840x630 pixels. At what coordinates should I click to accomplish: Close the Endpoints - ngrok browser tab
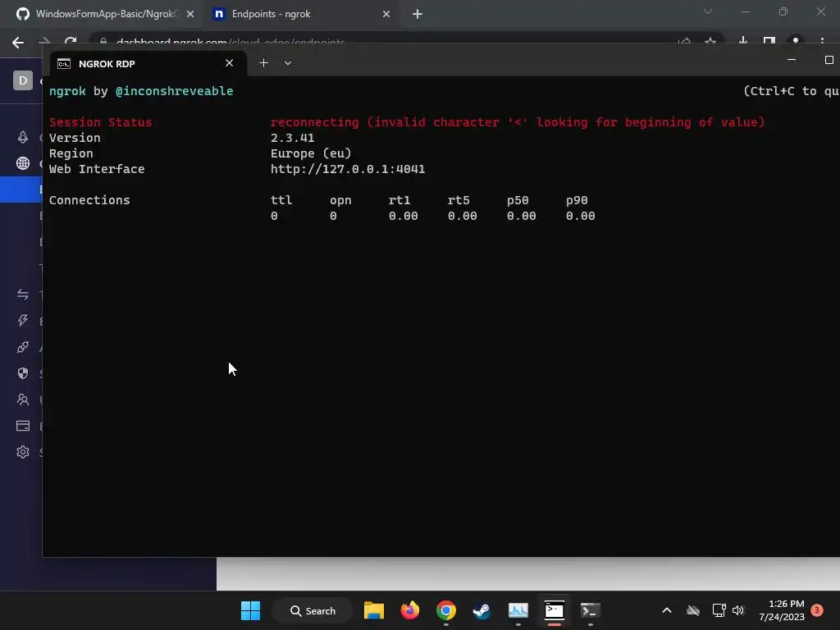coord(386,14)
